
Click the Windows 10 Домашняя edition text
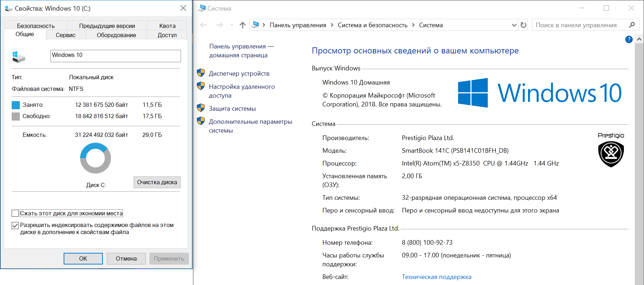tap(356, 82)
